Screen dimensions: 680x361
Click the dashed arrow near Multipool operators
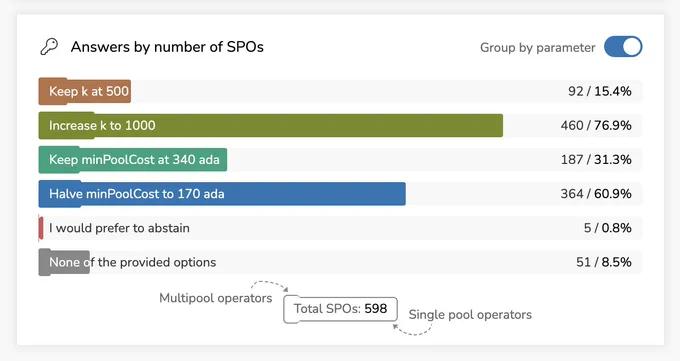click(269, 286)
